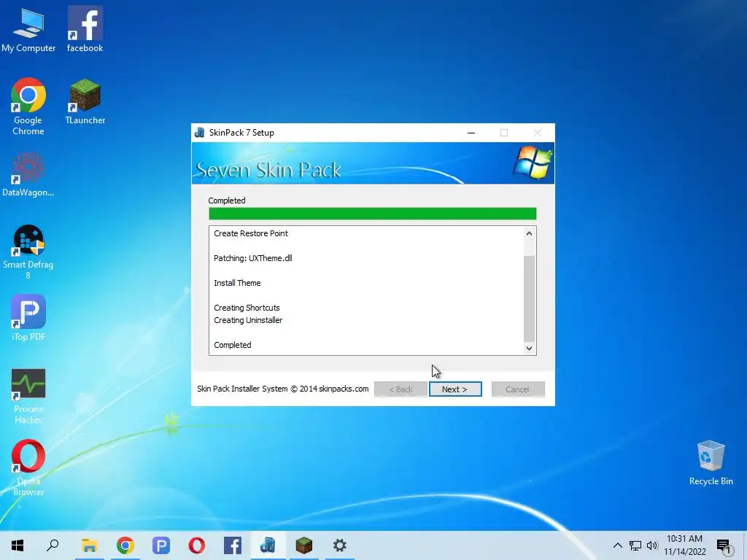The height and width of the screenshot is (560, 747).
Task: Click the Seven Skin Pack banner Windows logo
Action: click(532, 163)
